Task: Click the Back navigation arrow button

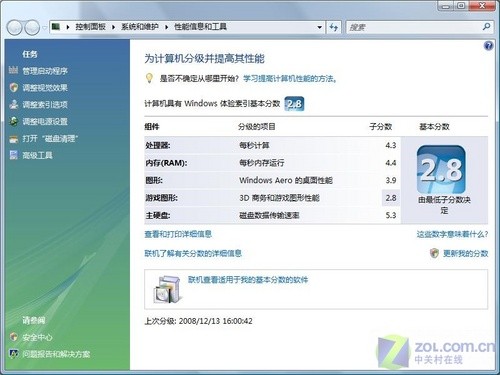Action: click(x=14, y=28)
